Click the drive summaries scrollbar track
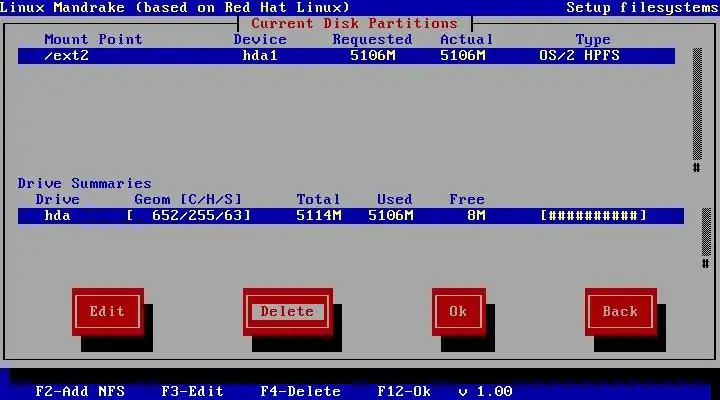 [x=706, y=232]
